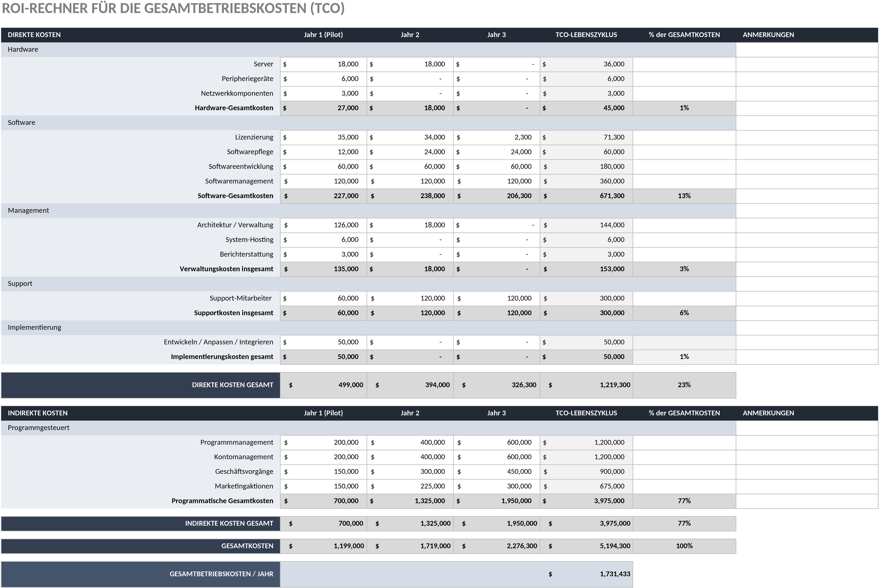Select Architektur / Verwaltung Jahr 1 value 126,000
Screen dimensions: 879x588
tap(323, 225)
